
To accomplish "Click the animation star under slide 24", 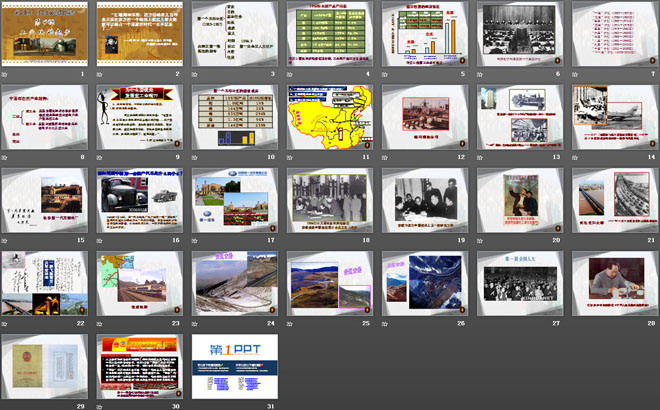I will [x=194, y=324].
